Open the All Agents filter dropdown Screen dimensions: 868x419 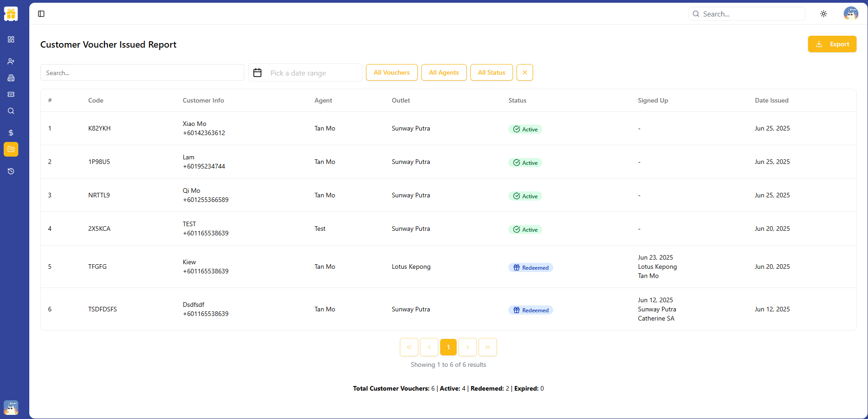coord(443,72)
